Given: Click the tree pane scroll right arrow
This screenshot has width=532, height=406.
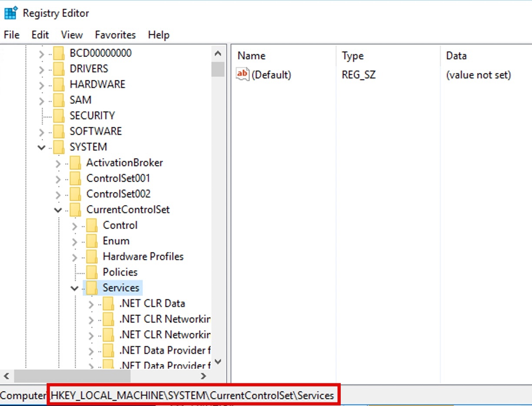Looking at the screenshot, I should 203,376.
